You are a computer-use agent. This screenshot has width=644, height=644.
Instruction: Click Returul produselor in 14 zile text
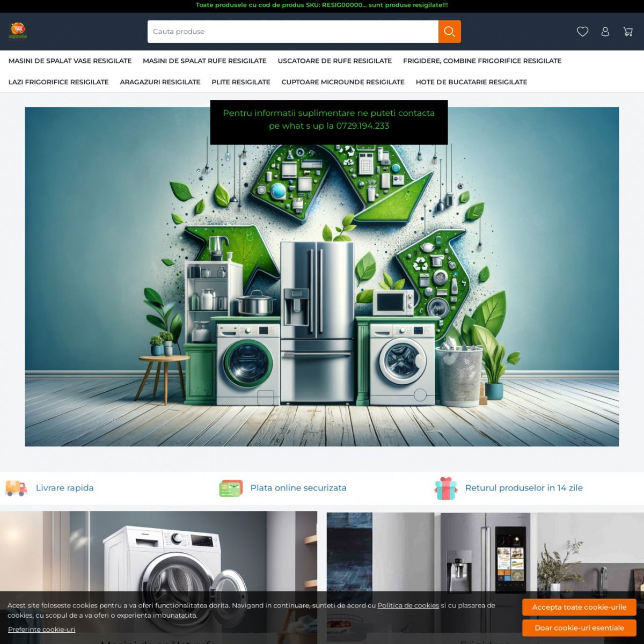(524, 488)
